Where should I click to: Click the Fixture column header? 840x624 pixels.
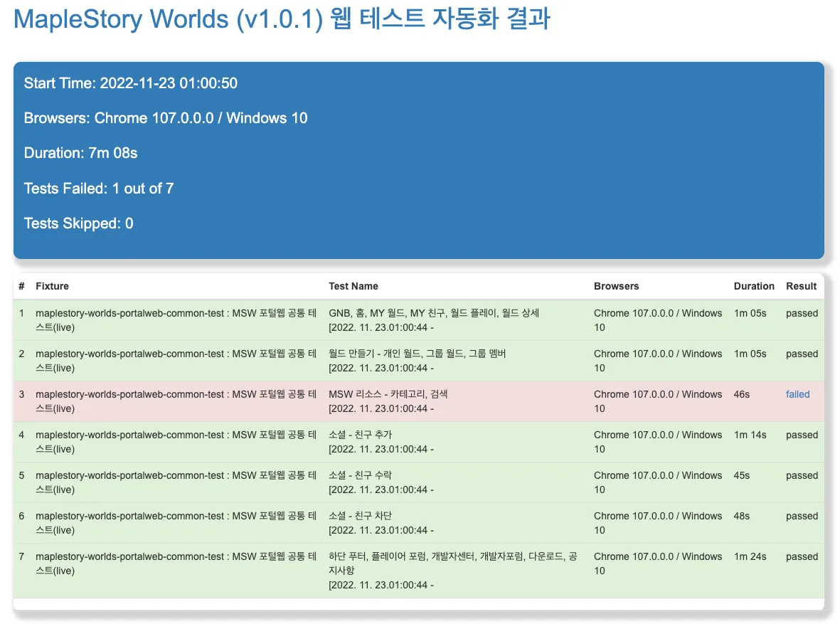[x=52, y=286]
